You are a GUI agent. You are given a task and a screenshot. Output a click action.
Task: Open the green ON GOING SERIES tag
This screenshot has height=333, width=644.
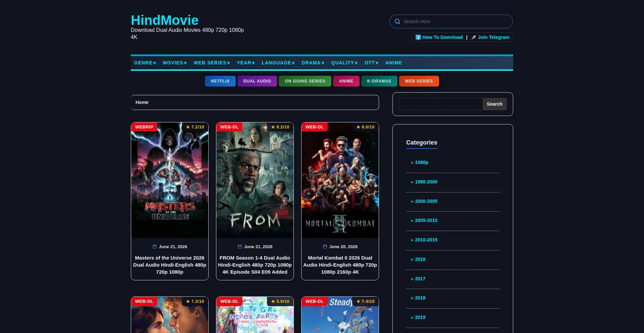[305, 81]
